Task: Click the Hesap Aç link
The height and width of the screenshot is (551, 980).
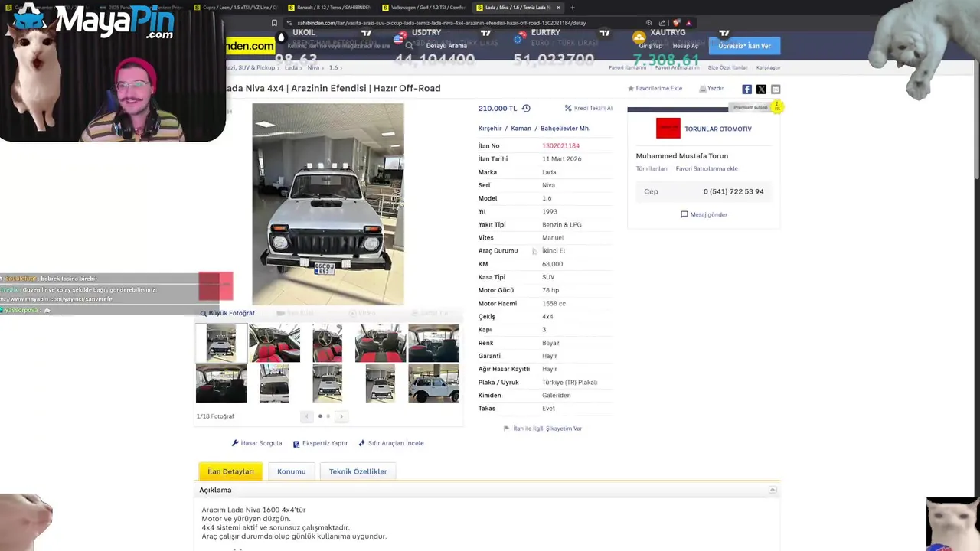Action: tap(685, 46)
